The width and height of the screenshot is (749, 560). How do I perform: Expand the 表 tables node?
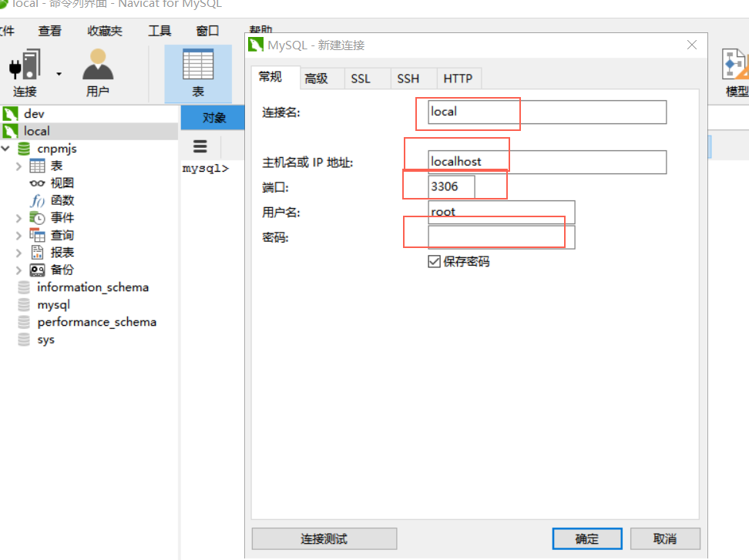(18, 166)
